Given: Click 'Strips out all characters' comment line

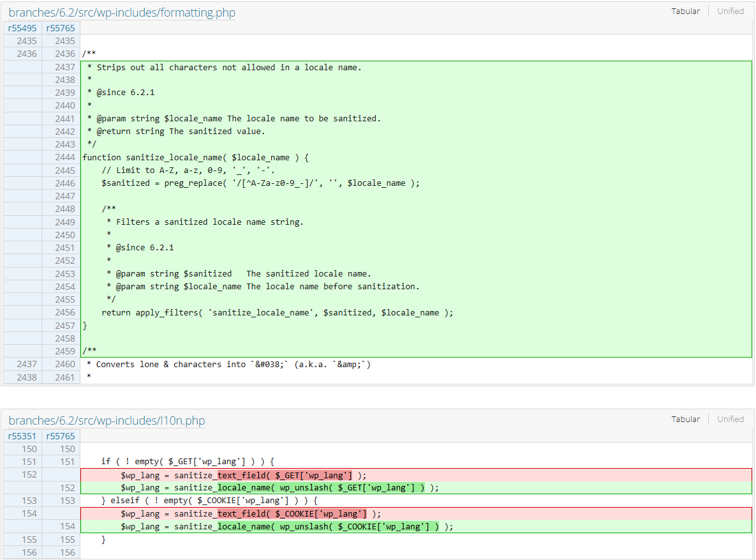Looking at the screenshot, I should pyautogui.click(x=224, y=67).
